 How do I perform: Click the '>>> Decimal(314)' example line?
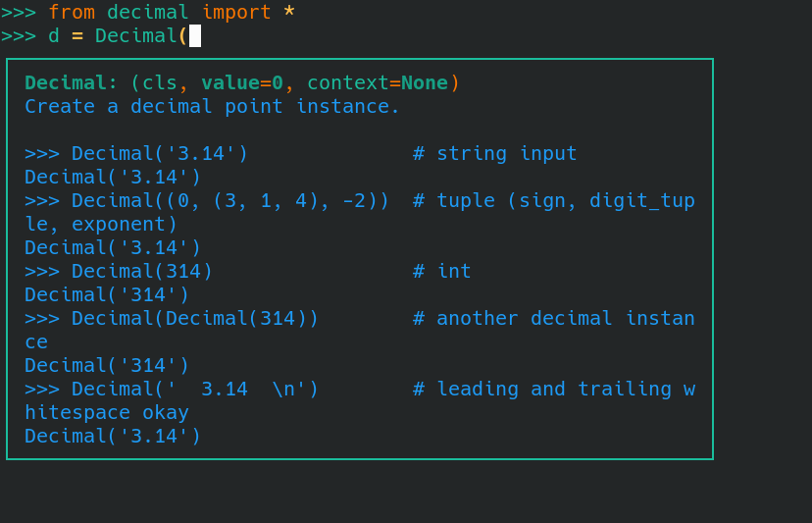click(x=119, y=272)
